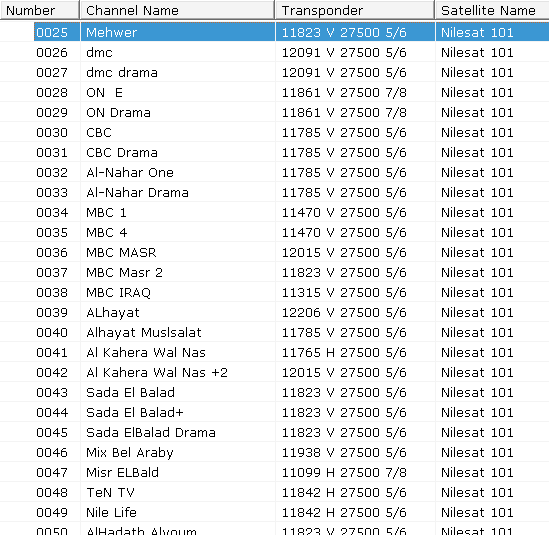
Task: Sort by the Number column header
Action: pyautogui.click(x=40, y=11)
